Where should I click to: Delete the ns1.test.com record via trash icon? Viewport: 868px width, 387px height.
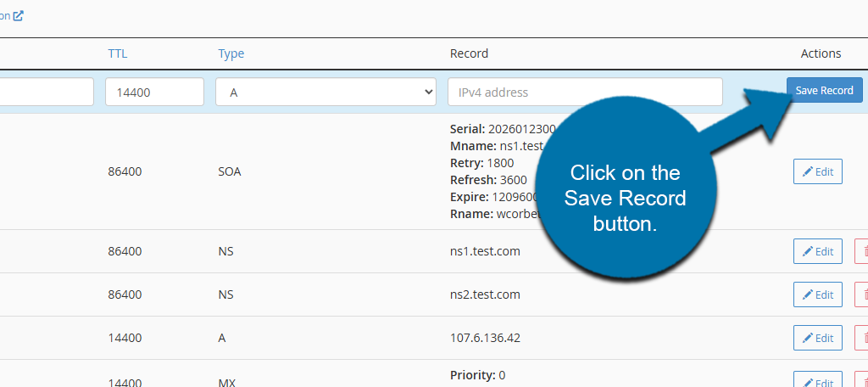tap(862, 251)
